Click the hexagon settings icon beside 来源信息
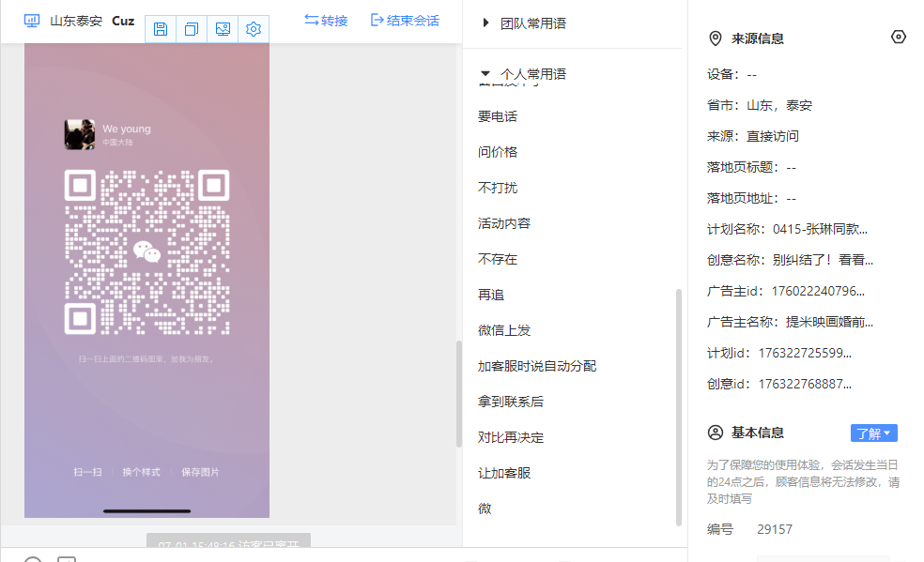924x562 pixels. [x=898, y=38]
